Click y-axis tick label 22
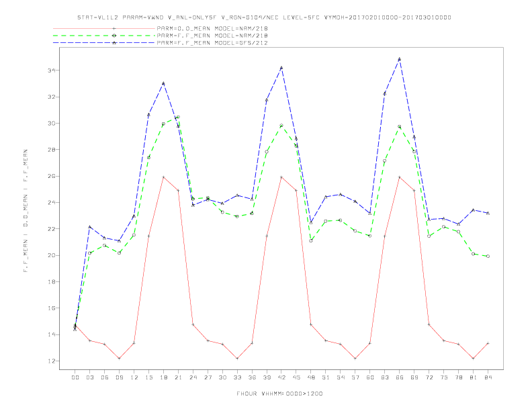Viewport: 532px width, 411px height. point(52,229)
